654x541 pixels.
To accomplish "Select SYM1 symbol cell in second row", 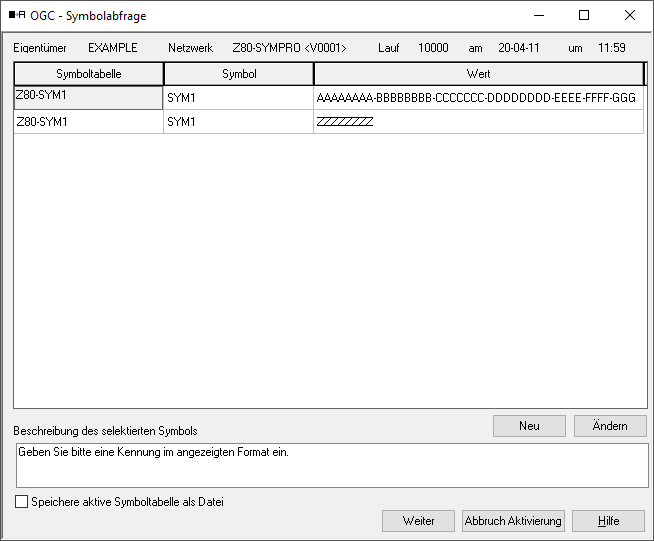I will (x=238, y=122).
